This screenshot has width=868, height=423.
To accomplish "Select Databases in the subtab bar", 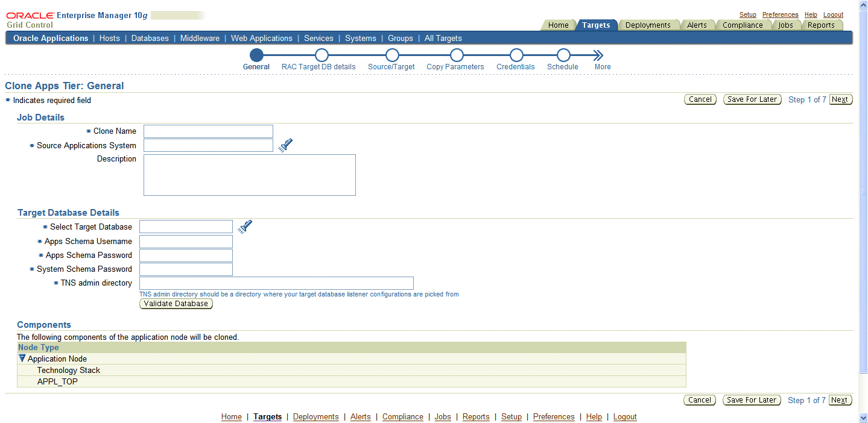I will 150,38.
